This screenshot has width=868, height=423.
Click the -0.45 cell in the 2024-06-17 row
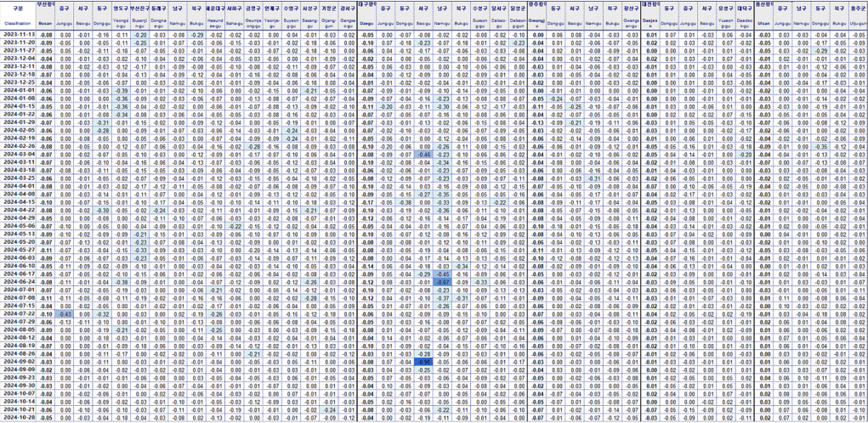pos(442,276)
